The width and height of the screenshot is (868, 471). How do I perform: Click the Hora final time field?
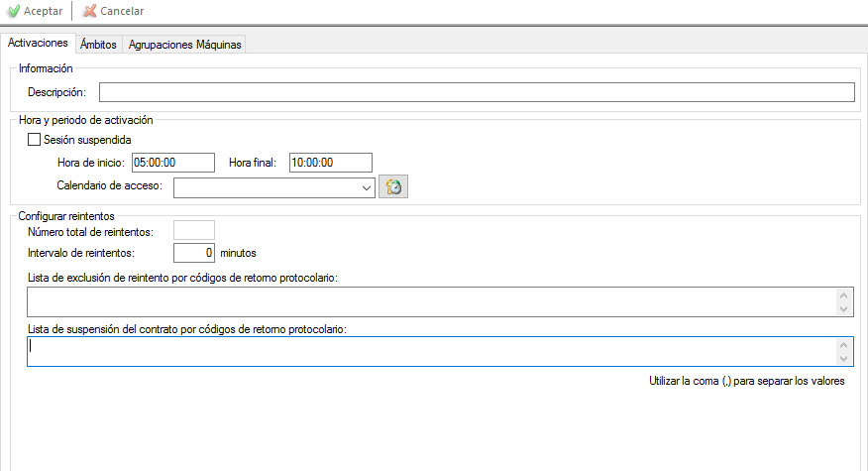[330, 163]
